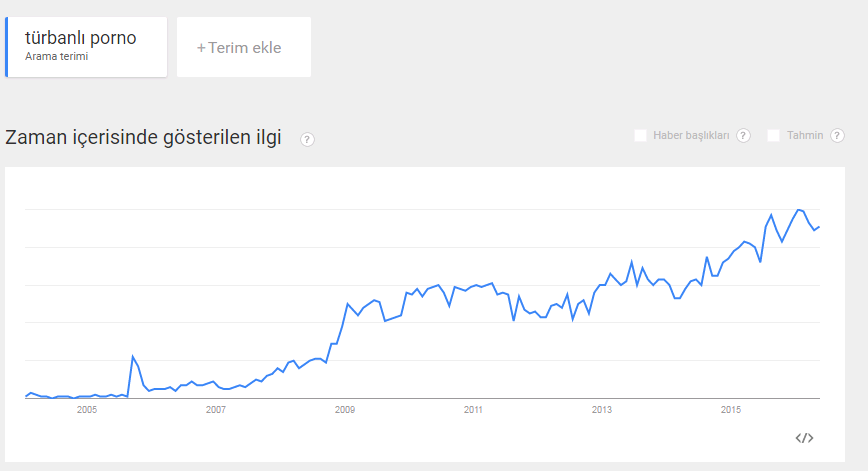Click the blue color bar on the search term card
The width and height of the screenshot is (868, 471).
[6, 47]
